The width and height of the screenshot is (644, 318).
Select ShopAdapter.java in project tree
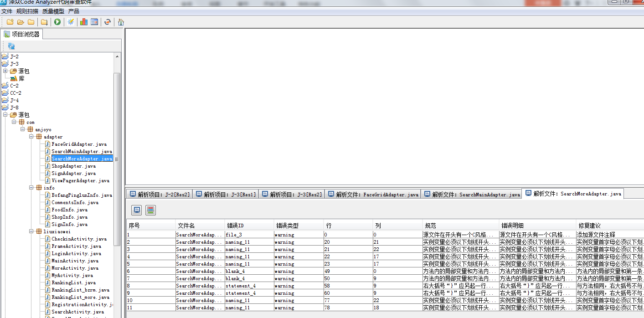click(x=73, y=166)
